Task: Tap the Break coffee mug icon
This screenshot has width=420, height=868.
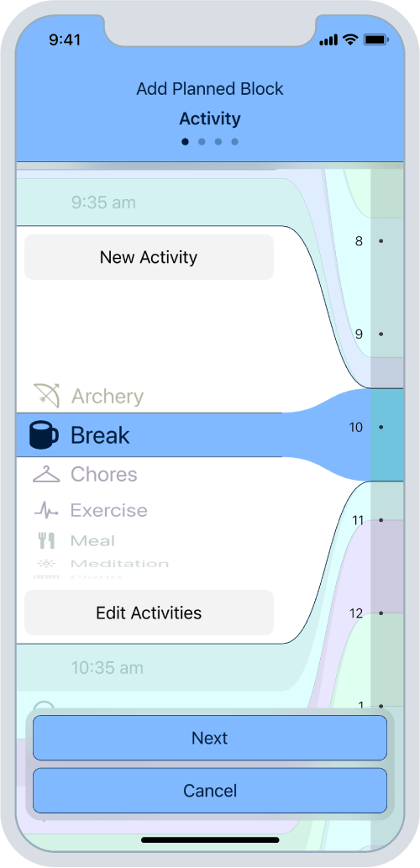Action: 44,435
